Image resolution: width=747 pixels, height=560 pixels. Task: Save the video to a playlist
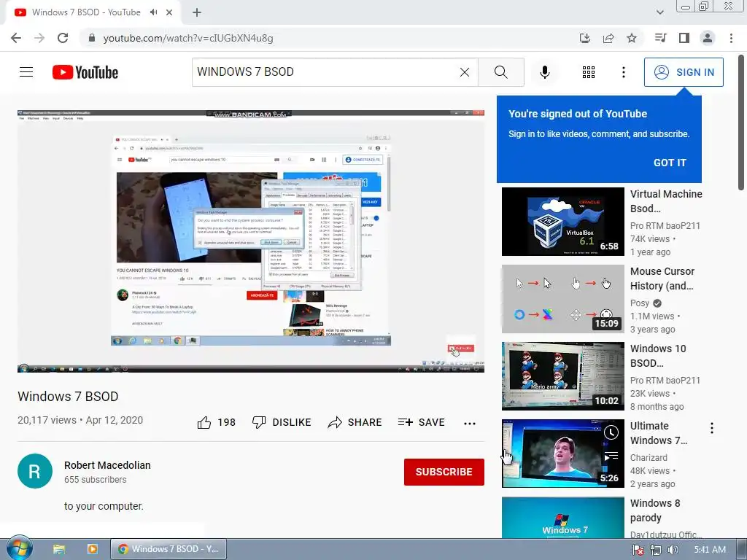(421, 422)
